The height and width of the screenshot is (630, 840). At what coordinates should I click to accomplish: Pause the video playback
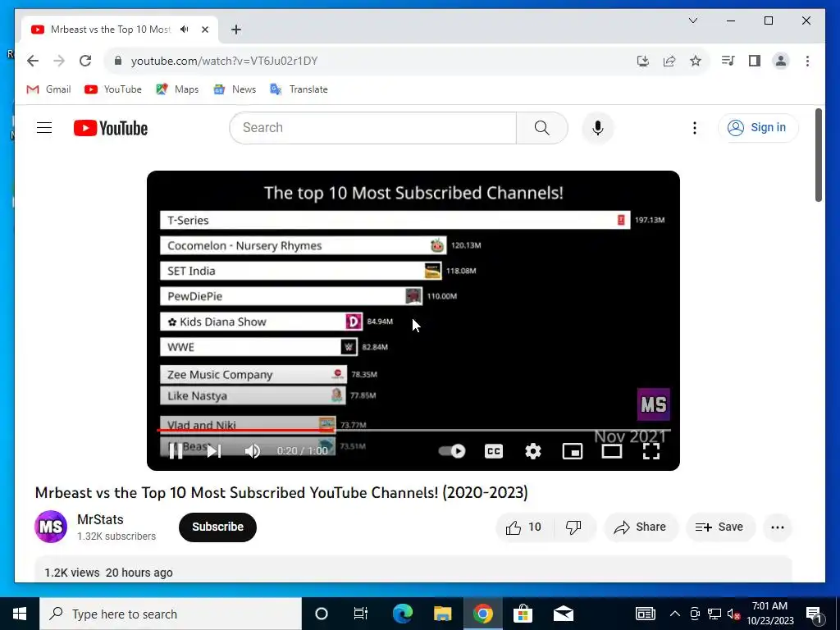point(176,451)
